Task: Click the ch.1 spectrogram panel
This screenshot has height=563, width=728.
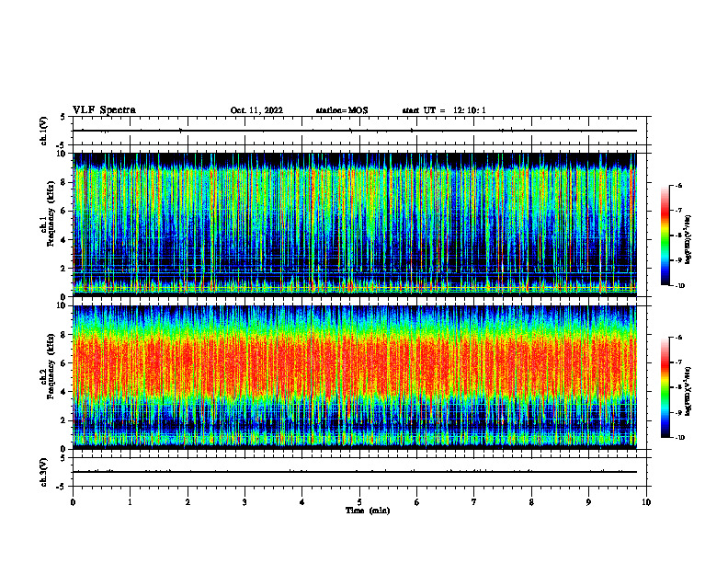Action: [355, 224]
